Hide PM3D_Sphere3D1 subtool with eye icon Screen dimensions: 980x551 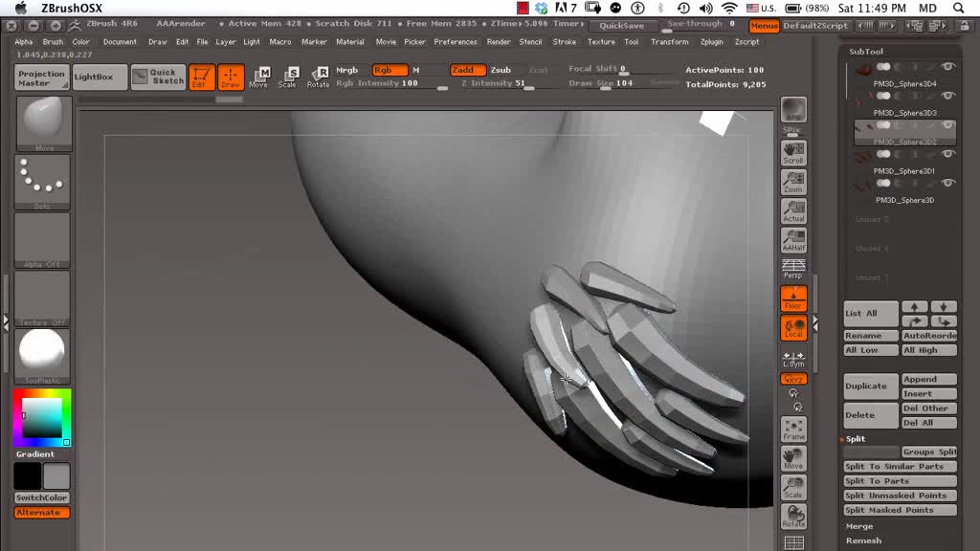[x=948, y=154]
